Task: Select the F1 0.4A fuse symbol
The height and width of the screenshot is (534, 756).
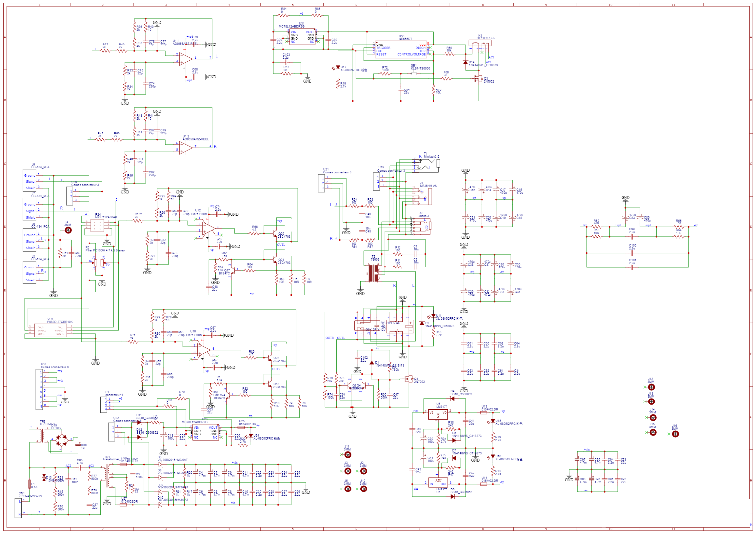Action: point(30,485)
